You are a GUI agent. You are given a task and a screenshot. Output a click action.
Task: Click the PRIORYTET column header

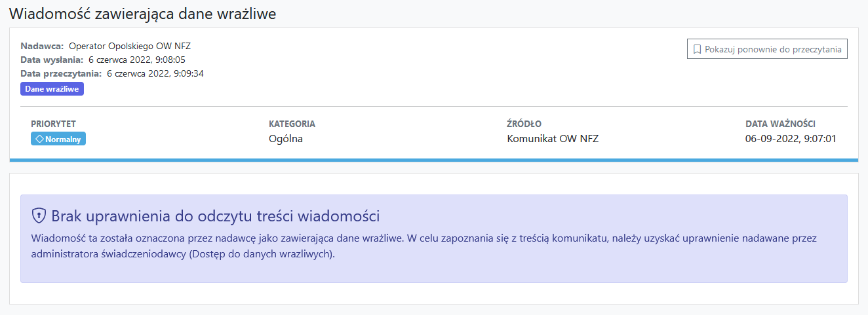tap(53, 124)
